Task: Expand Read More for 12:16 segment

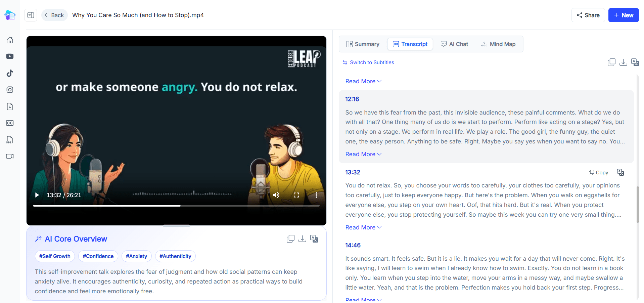Action: (363, 154)
